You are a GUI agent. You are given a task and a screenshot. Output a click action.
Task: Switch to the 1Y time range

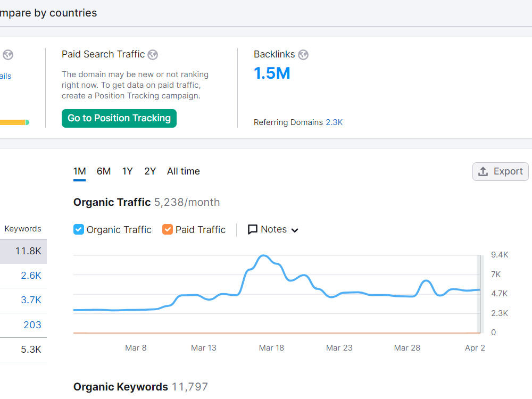click(x=128, y=171)
